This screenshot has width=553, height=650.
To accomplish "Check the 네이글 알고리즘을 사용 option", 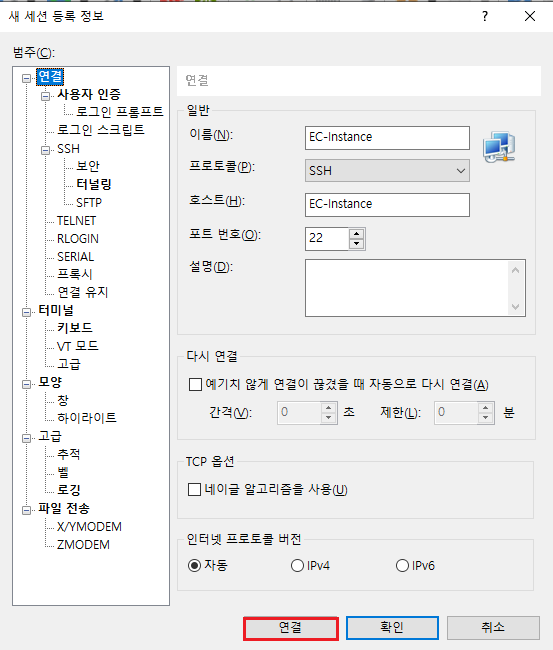I will [194, 490].
